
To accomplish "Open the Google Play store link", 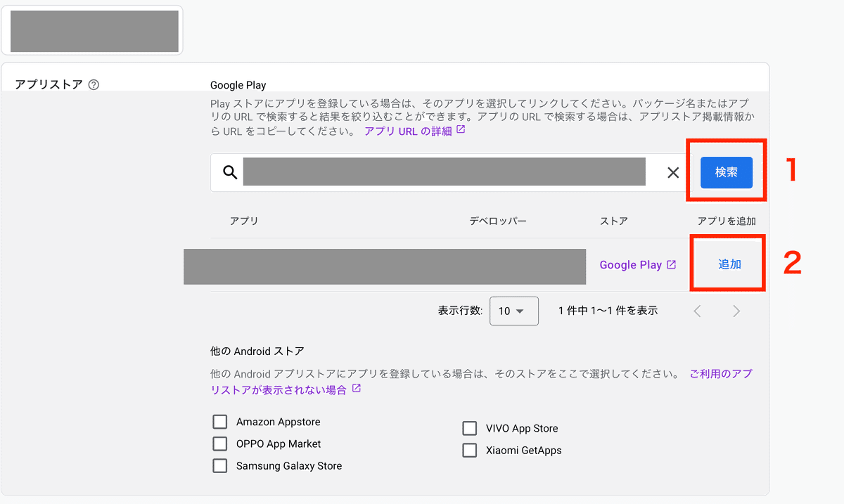I will click(637, 265).
